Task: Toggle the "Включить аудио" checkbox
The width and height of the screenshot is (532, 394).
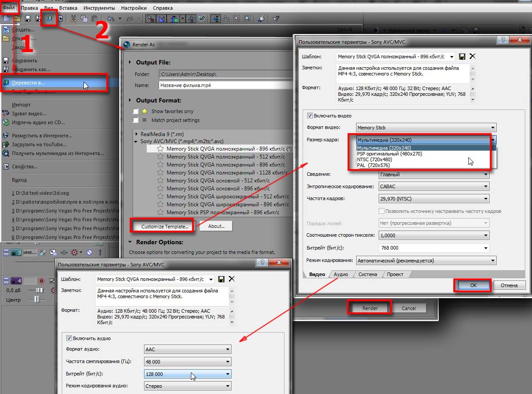Action: point(69,338)
